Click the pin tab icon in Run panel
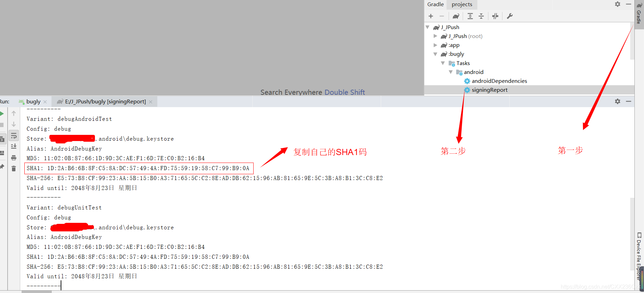The image size is (644, 293). (2, 166)
